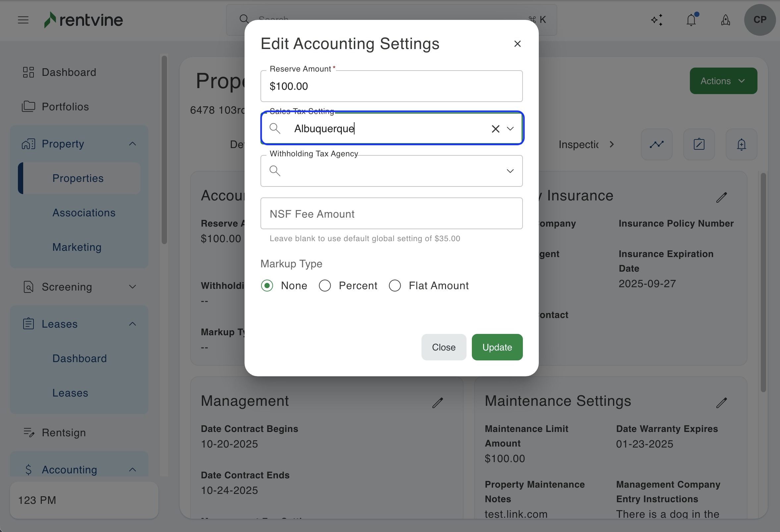Screen dimensions: 780x532
Task: Edit Maintenance Settings with pencil icon
Action: pyautogui.click(x=721, y=402)
